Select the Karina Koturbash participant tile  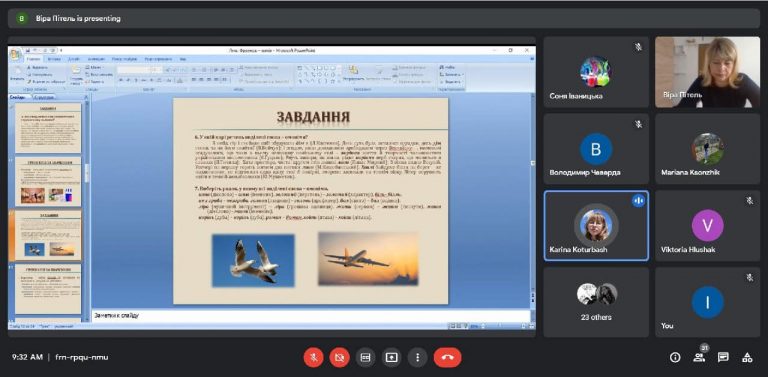[596, 226]
